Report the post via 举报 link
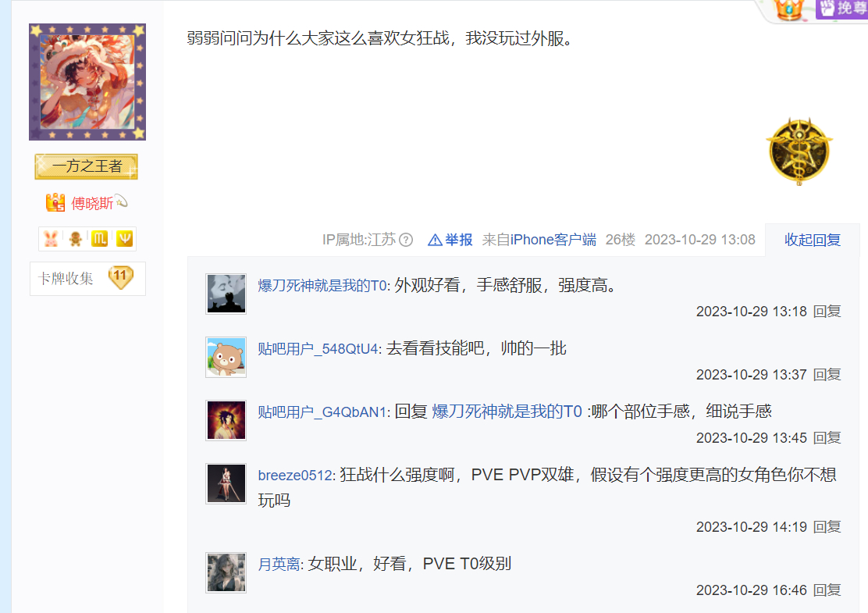The width and height of the screenshot is (868, 613). tap(450, 240)
